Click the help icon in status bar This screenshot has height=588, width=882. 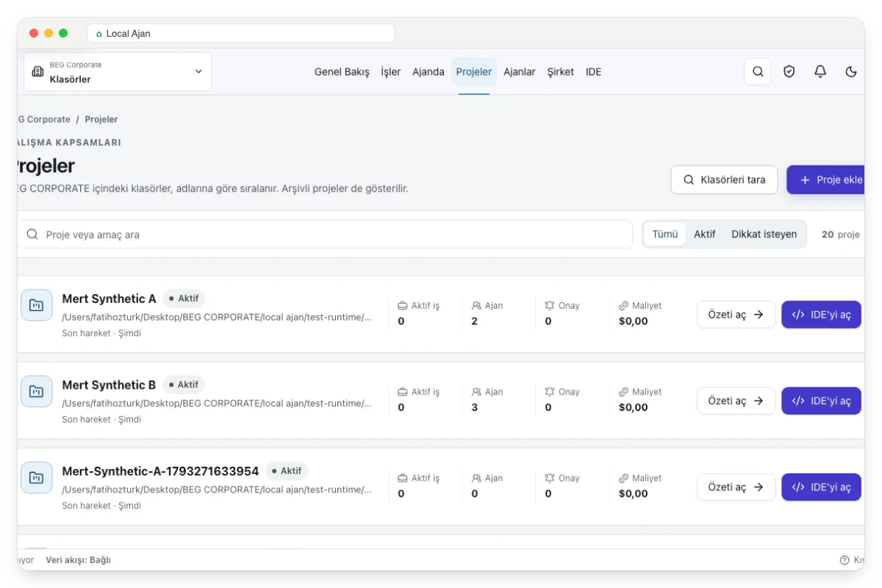coord(845,560)
